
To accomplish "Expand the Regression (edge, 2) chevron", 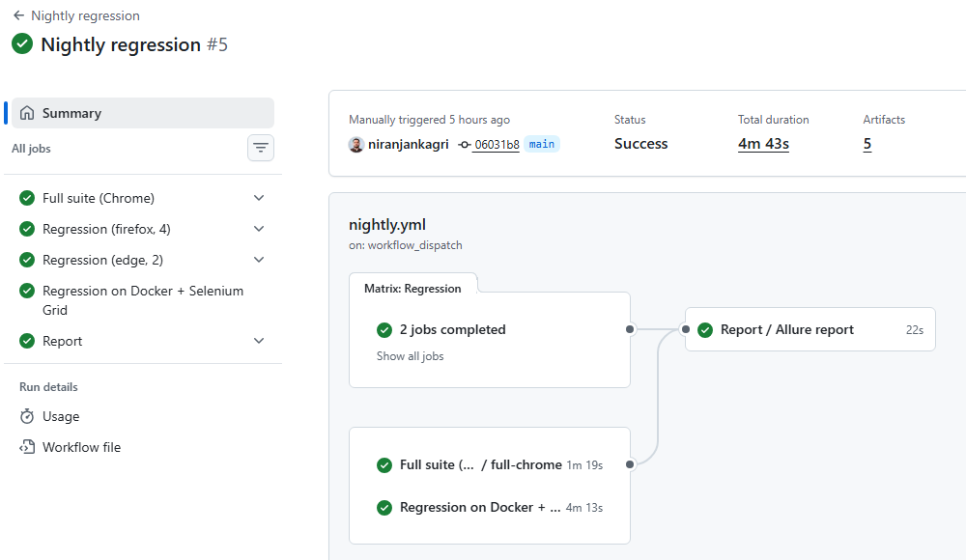I will click(x=259, y=260).
